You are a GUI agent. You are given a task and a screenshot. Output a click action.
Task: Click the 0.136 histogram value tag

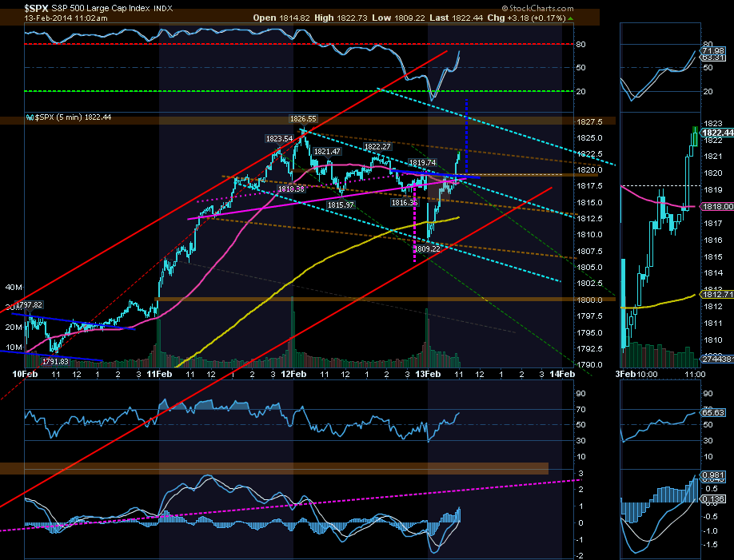click(712, 499)
